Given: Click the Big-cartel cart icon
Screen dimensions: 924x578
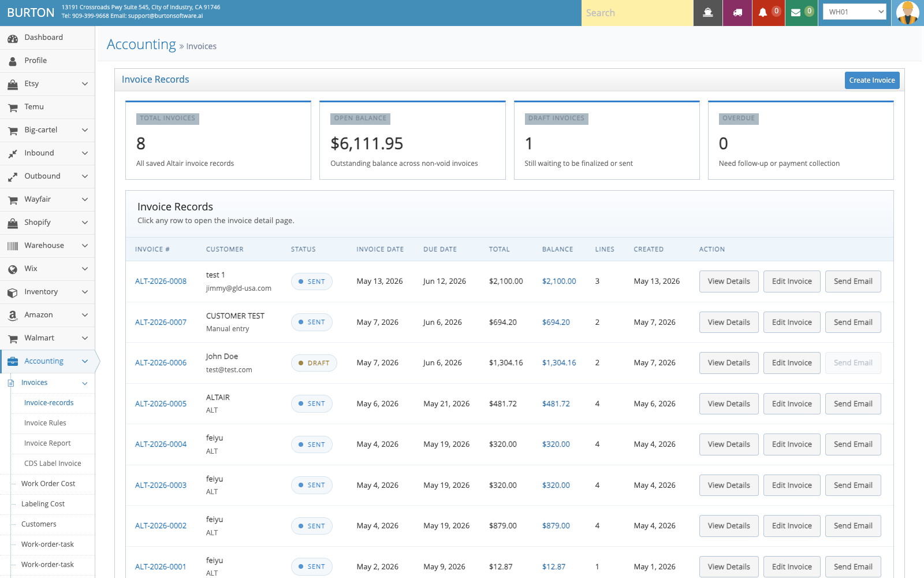Looking at the screenshot, I should click(13, 131).
